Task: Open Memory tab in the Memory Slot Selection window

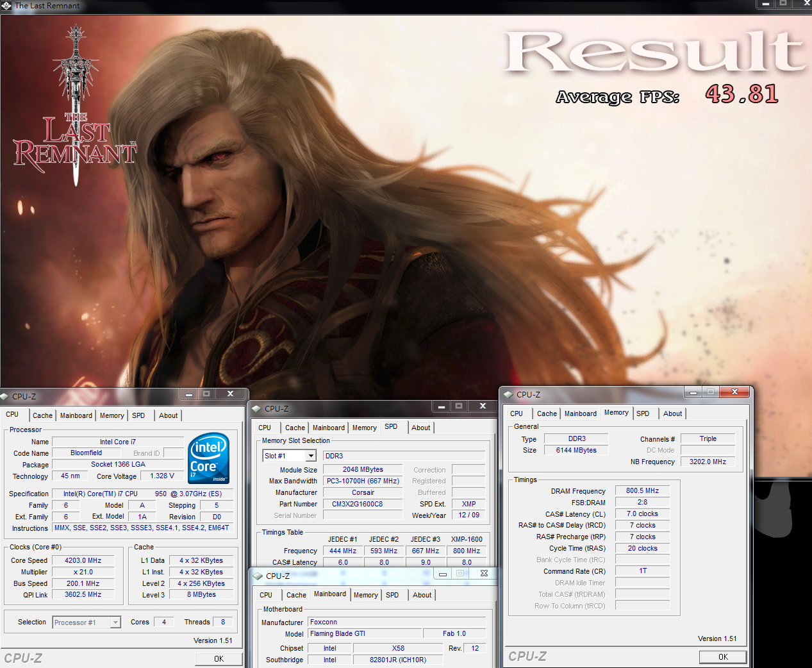Action: coord(365,428)
